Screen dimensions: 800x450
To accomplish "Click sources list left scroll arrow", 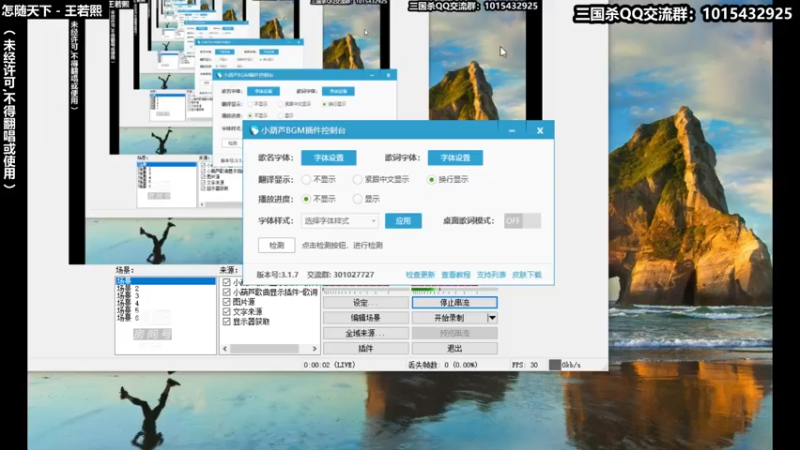I will [225, 349].
